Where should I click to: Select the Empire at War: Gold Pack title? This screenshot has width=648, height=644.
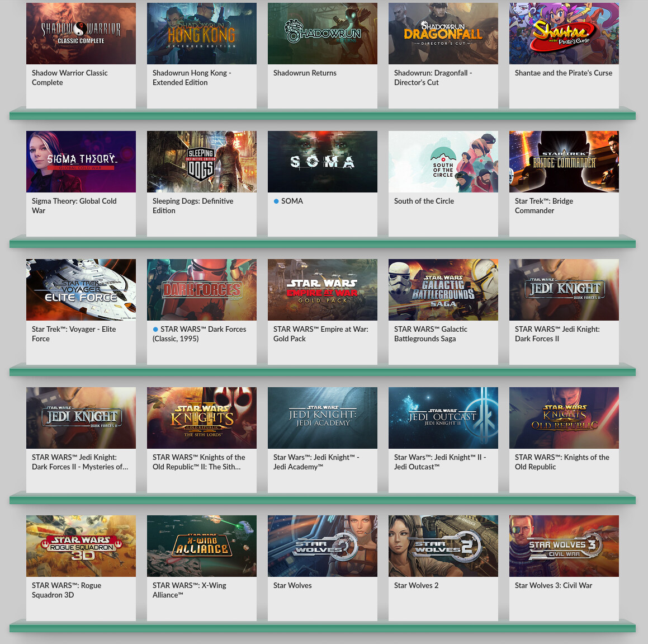tap(320, 334)
